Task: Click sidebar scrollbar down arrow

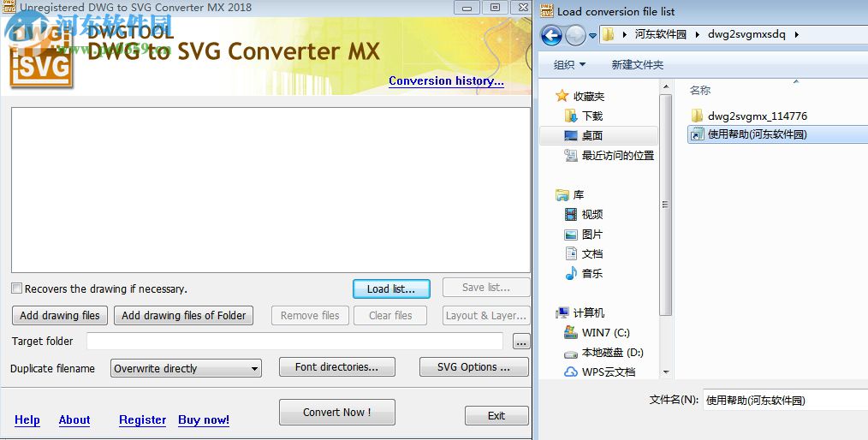Action: 666,372
